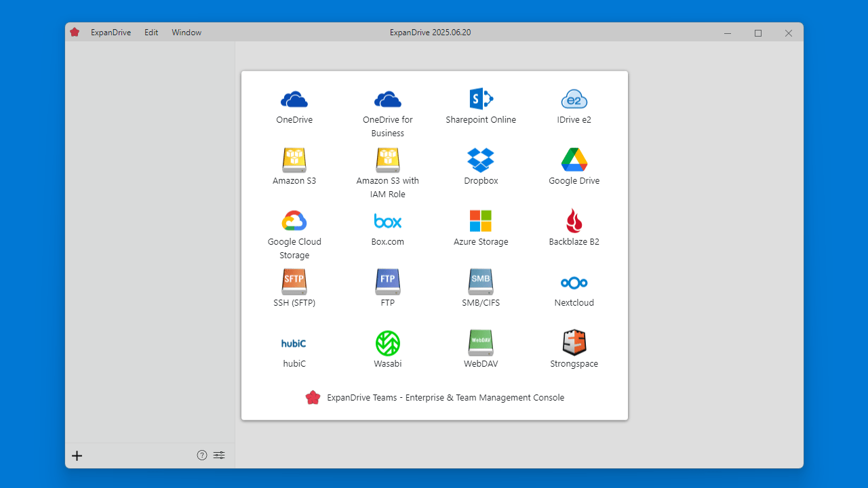Select the Google Cloud Storage icon
This screenshot has width=868, height=488.
[294, 221]
